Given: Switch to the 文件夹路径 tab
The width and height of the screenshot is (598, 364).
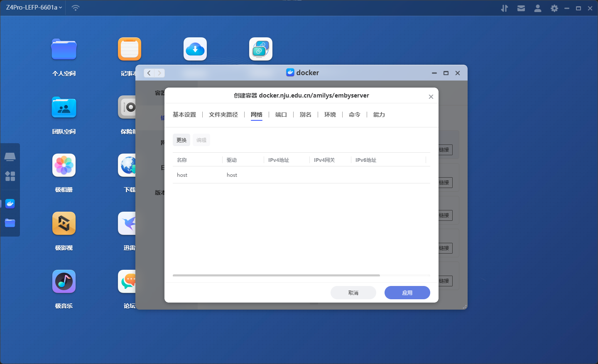Looking at the screenshot, I should coord(223,115).
